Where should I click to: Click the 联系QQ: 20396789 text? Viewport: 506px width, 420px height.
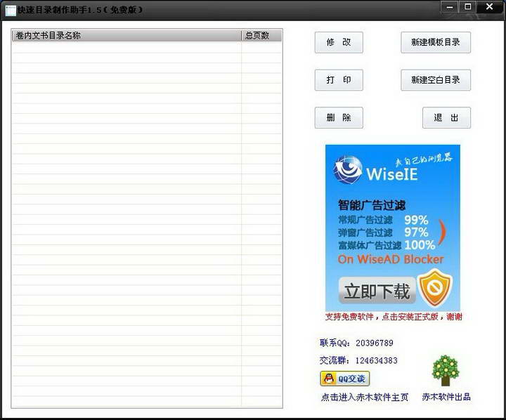[356, 343]
